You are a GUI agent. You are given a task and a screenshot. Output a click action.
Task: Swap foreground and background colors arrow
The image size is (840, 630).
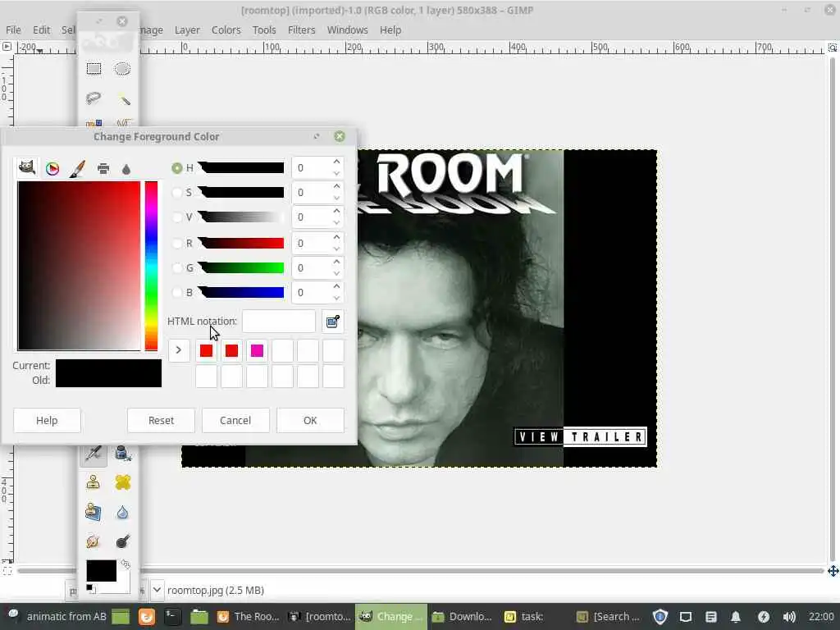coord(126,564)
